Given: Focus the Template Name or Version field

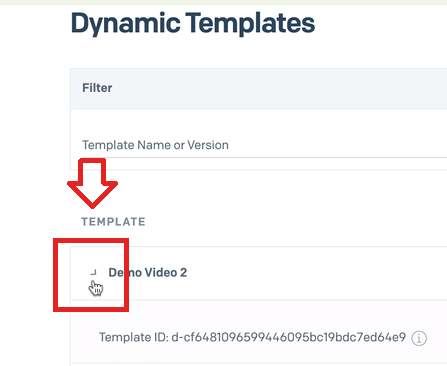Looking at the screenshot, I should [x=259, y=145].
